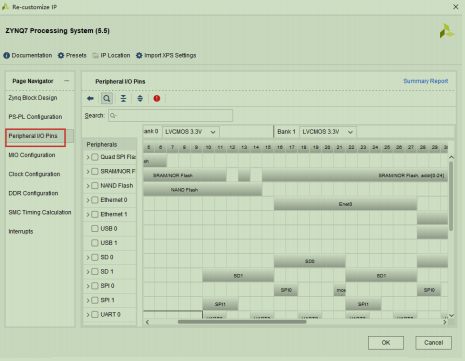The width and height of the screenshot is (465, 361).
Task: Click the IP Location folder icon
Action: (x=95, y=55)
